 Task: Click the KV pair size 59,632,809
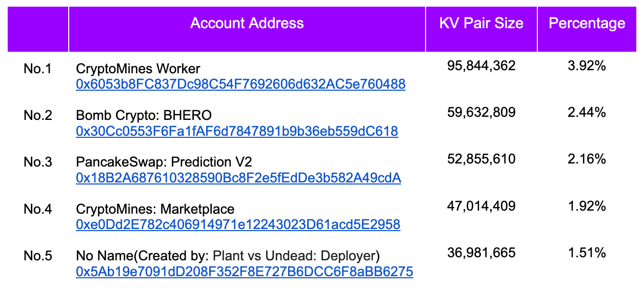pos(481,112)
